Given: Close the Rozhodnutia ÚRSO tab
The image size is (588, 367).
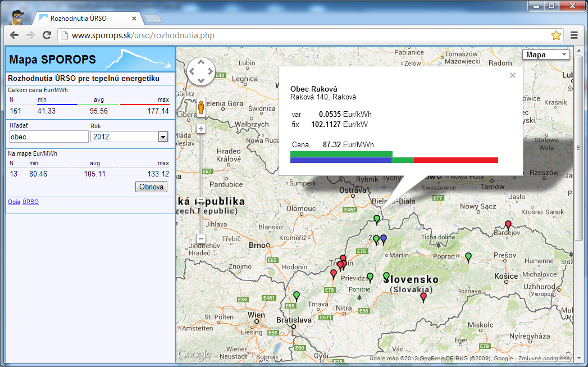Looking at the screenshot, I should [x=134, y=19].
